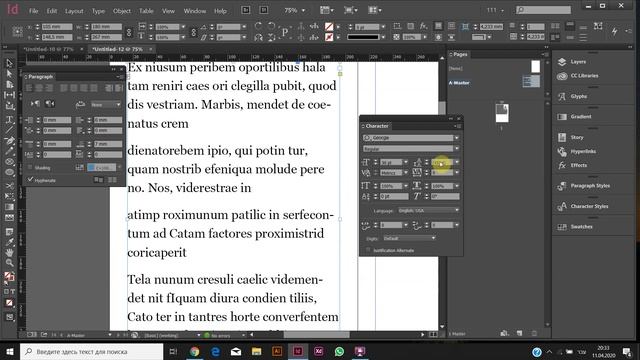Screen dimensions: 640x360
Task: Click the Rotate 90° clockwise icon
Action: pyautogui.click(x=258, y=26)
